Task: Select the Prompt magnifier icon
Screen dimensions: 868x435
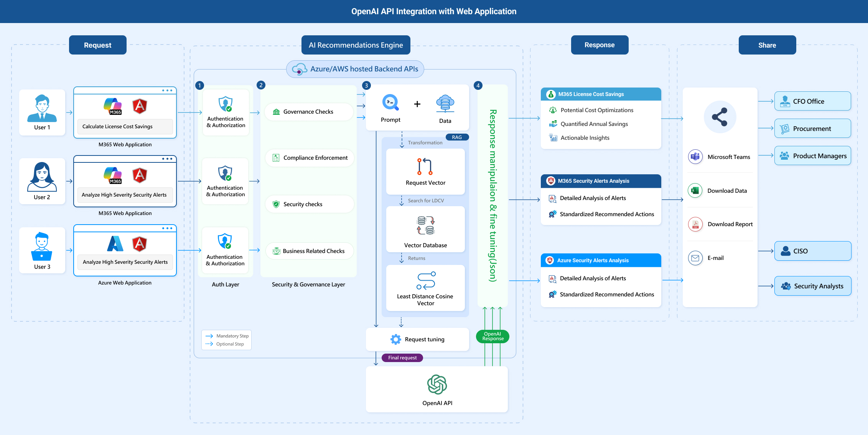Action: click(x=391, y=103)
